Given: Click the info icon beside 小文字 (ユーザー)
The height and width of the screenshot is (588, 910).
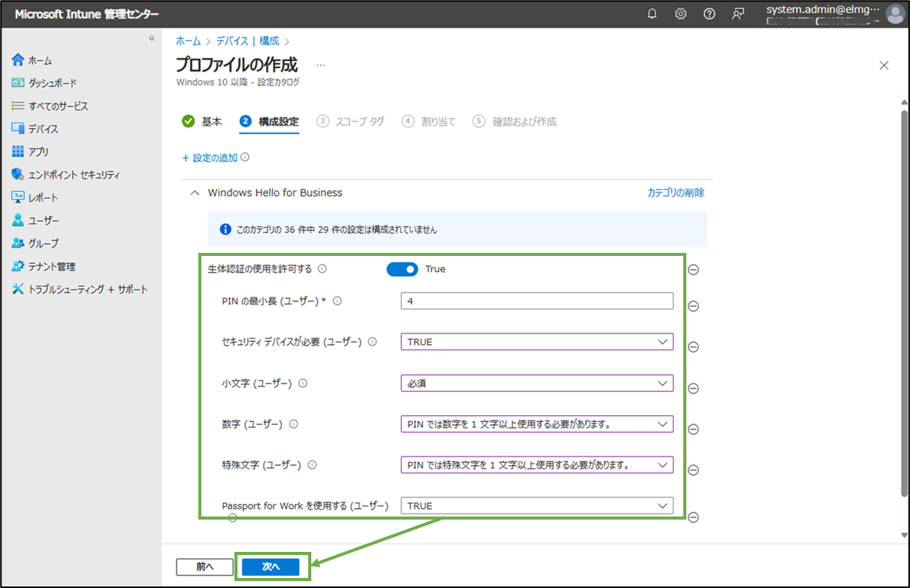Looking at the screenshot, I should (303, 383).
